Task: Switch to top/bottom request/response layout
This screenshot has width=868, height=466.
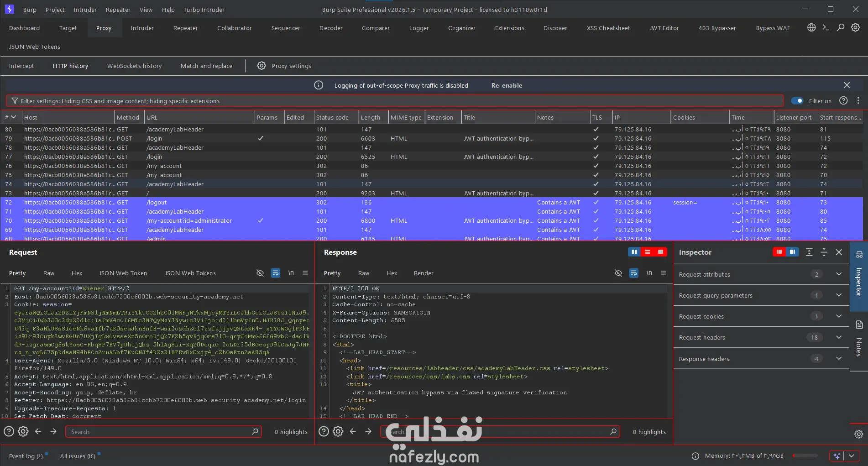Action: pos(647,252)
